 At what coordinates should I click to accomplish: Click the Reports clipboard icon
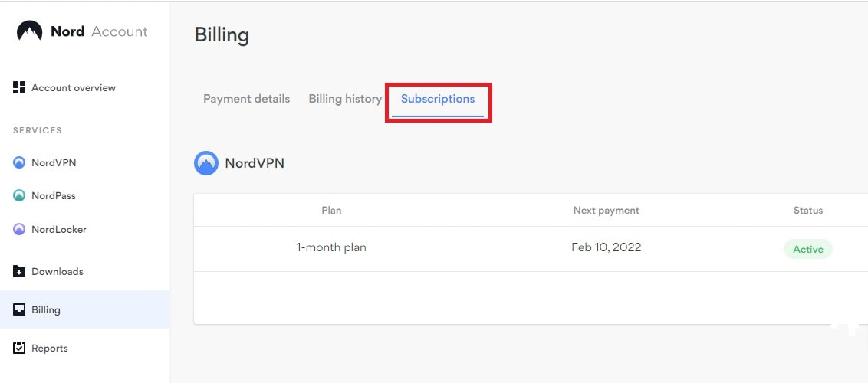(20, 349)
